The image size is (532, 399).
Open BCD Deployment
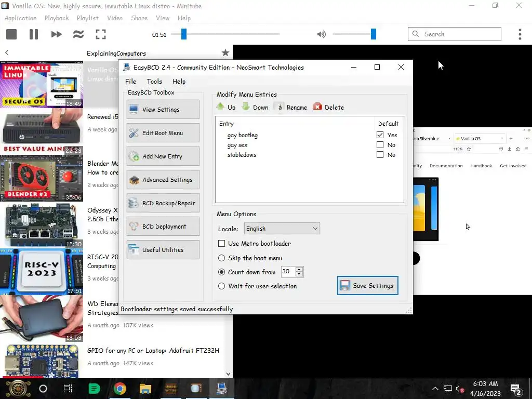(x=163, y=227)
